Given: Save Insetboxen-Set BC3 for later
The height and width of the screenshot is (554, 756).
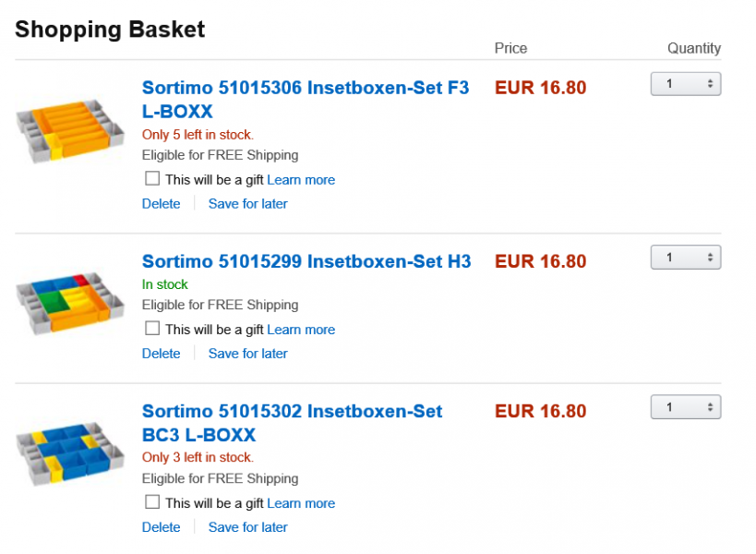Looking at the screenshot, I should tap(247, 527).
